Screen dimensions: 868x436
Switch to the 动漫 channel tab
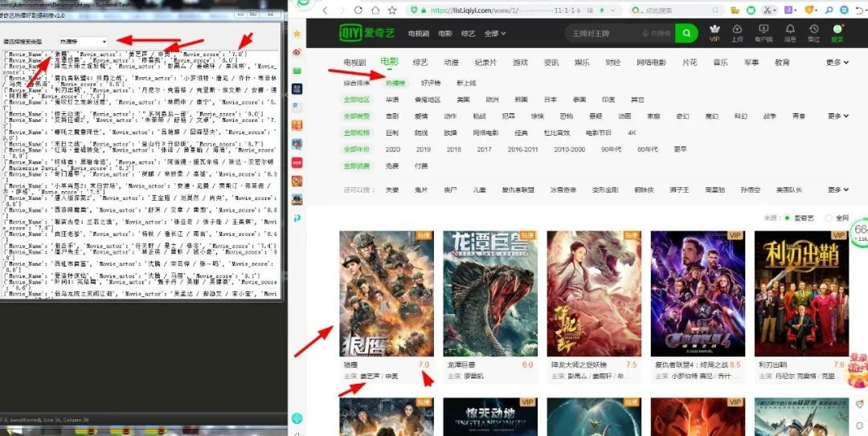click(451, 63)
